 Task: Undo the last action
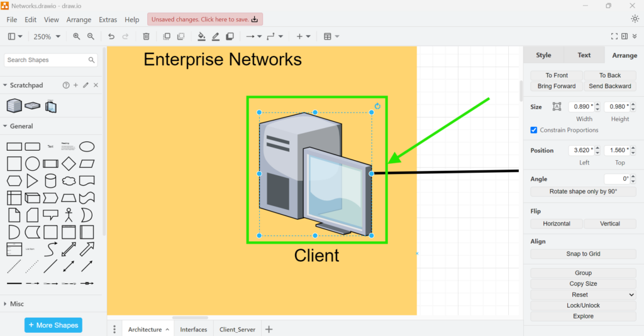[x=111, y=36]
